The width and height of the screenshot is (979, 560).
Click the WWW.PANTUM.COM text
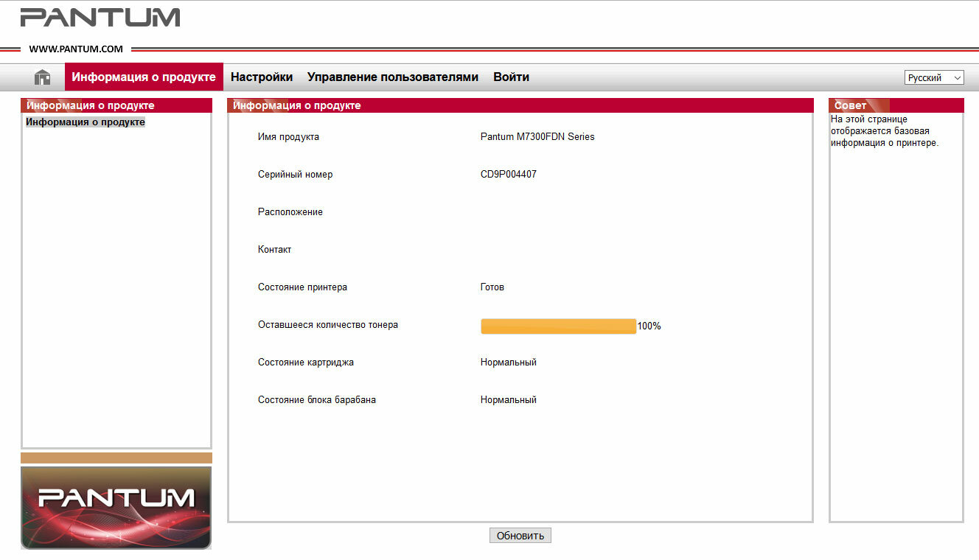click(76, 49)
